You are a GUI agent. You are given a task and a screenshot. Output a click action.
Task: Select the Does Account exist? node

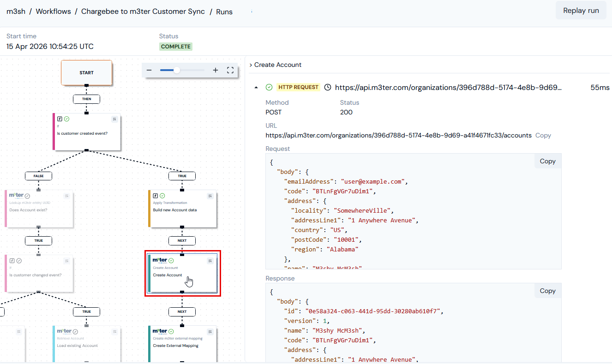click(39, 209)
